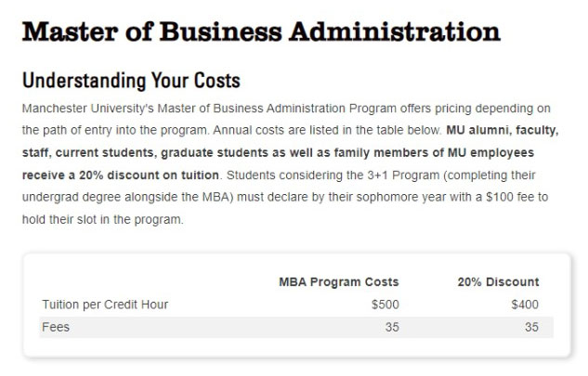Click the bold text 'MU alumni, faculty,'
This screenshot has width=588, height=376.
click(503, 131)
